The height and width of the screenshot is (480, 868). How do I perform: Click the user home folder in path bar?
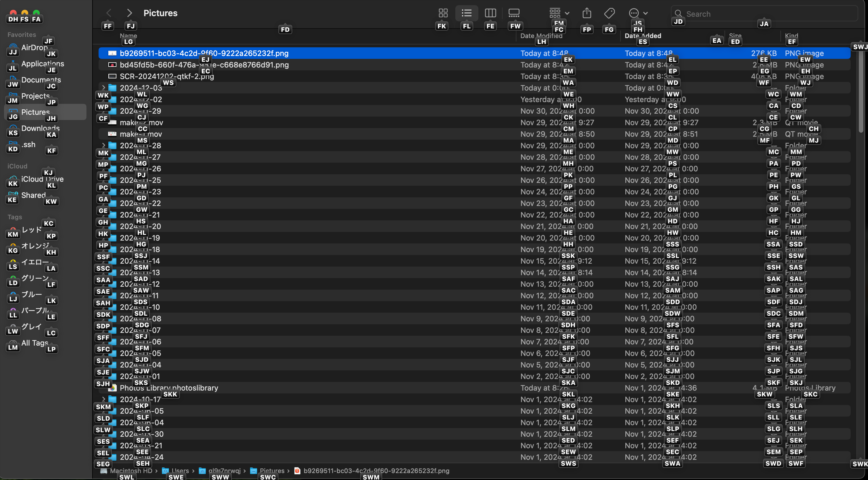tap(220, 470)
